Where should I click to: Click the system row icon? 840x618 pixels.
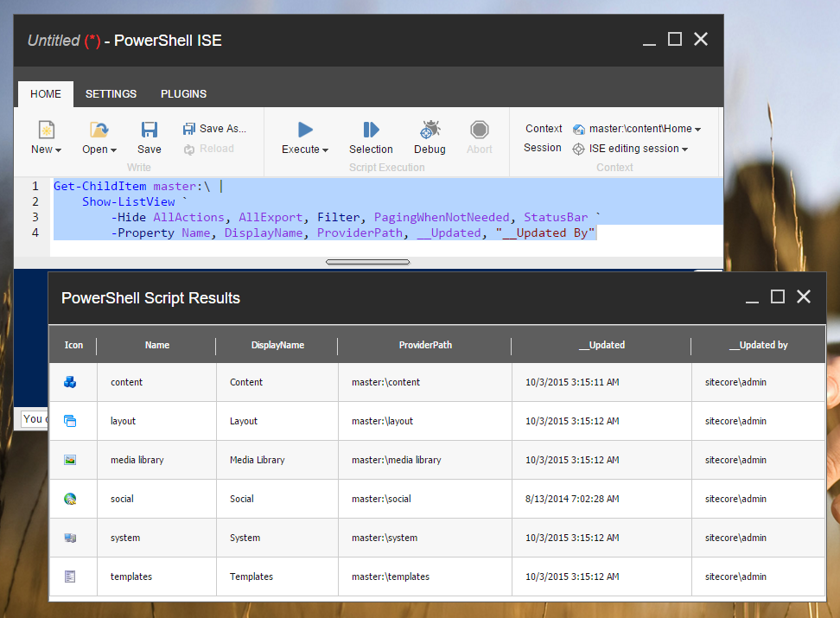[71, 538]
